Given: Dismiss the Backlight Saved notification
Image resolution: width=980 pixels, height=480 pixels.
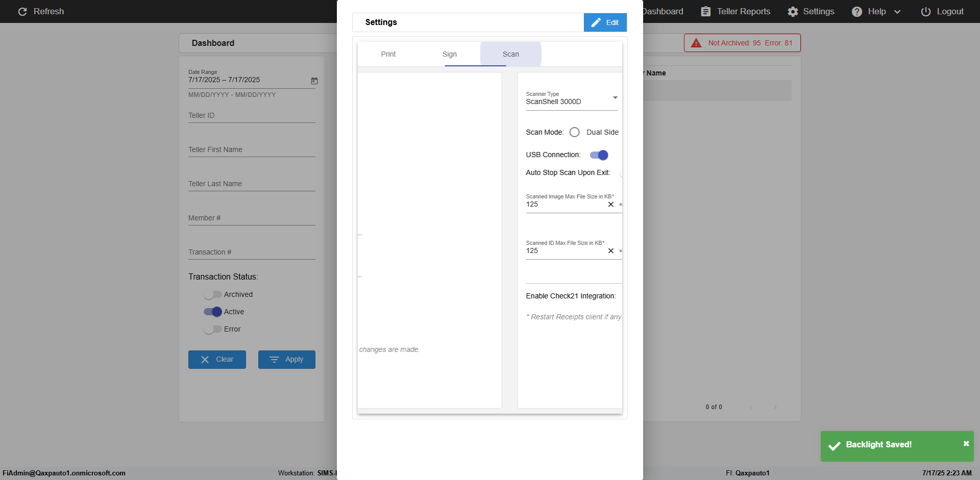Looking at the screenshot, I should (966, 444).
